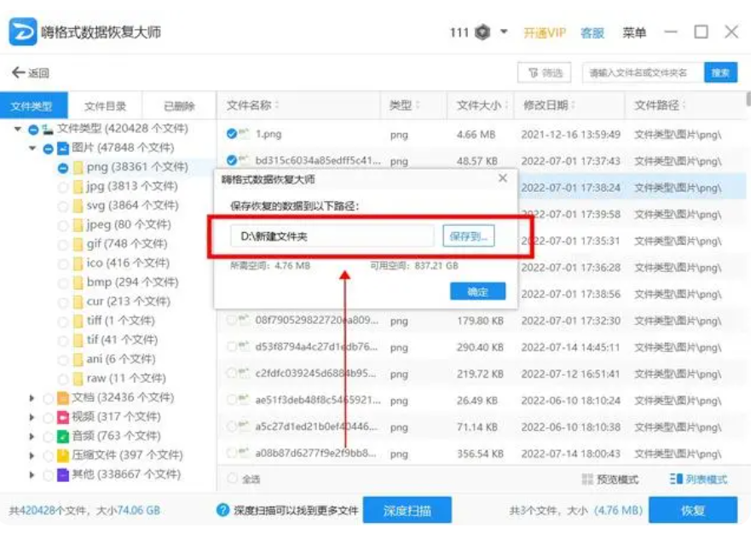Click the 文档 category icon
This screenshot has width=756, height=533.
[x=63, y=398]
